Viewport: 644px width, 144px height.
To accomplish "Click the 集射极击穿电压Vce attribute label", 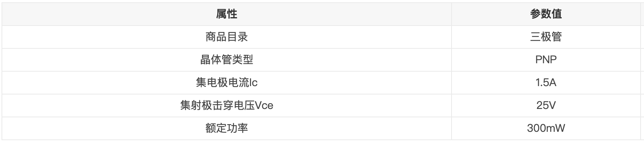I will pyautogui.click(x=227, y=105).
